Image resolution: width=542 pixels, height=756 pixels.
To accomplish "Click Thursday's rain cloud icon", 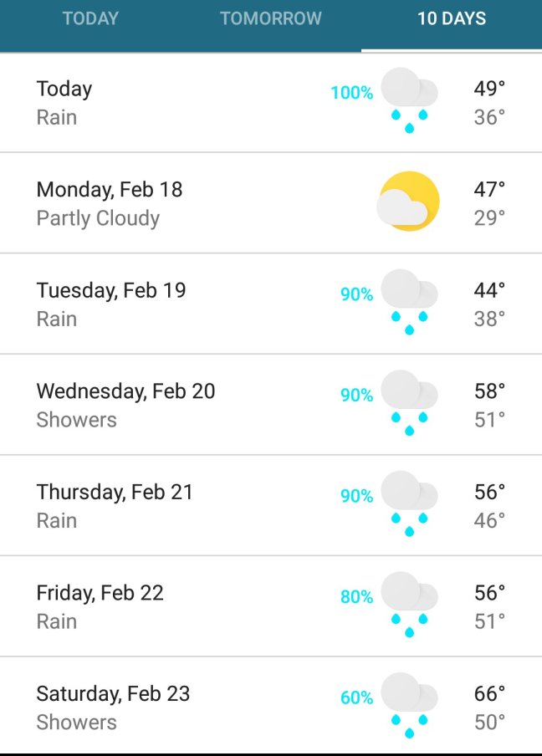I will (x=409, y=503).
